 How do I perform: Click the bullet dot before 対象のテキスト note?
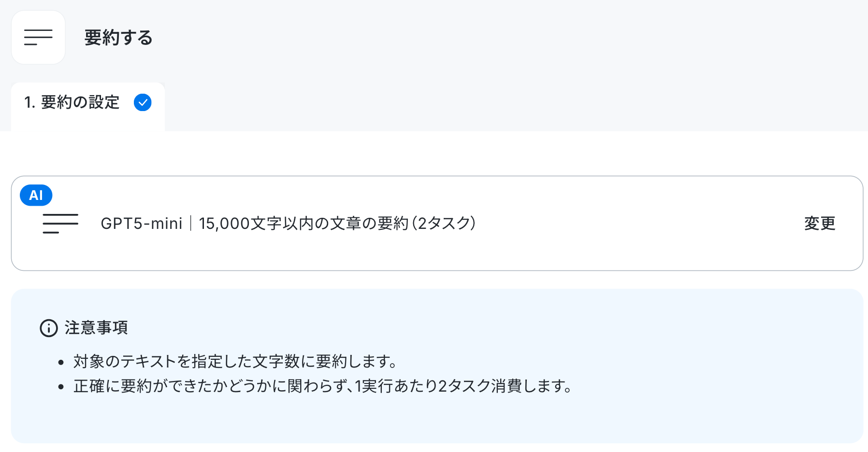point(61,362)
